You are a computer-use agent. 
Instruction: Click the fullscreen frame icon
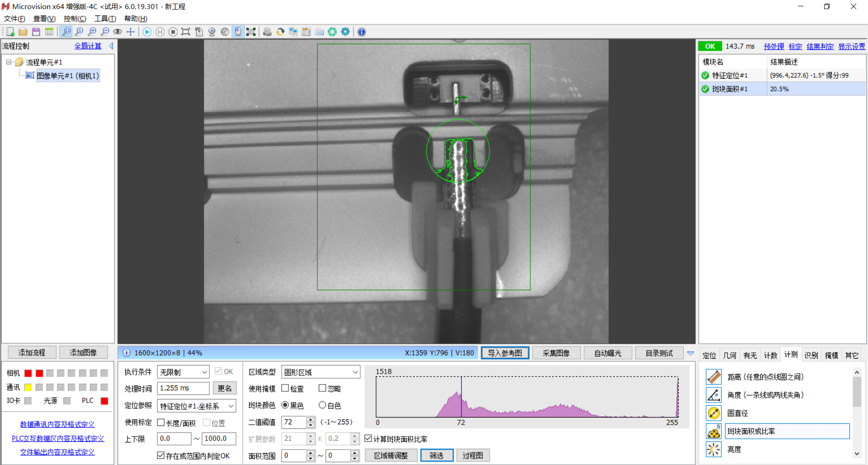(x=186, y=32)
